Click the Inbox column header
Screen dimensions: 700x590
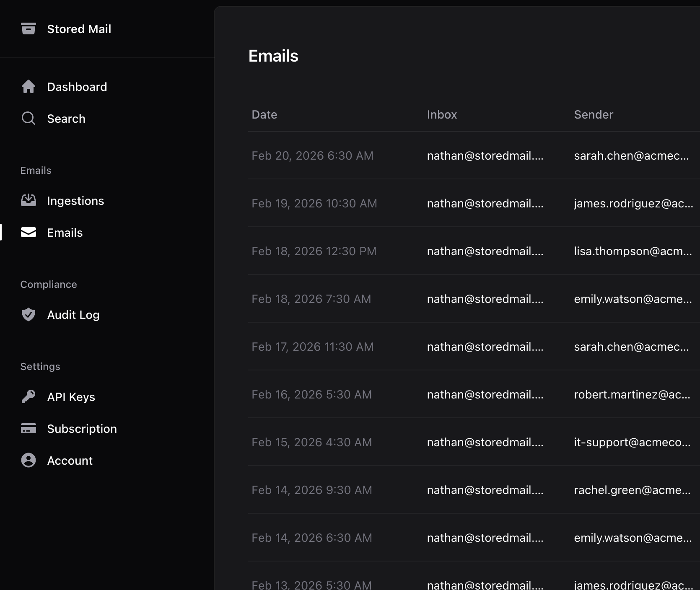[x=442, y=114]
